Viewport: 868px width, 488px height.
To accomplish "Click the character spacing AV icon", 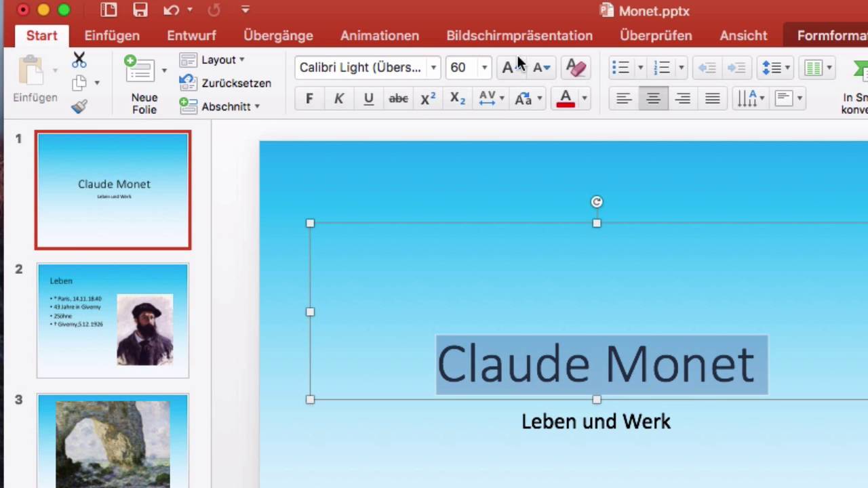I will 487,99.
